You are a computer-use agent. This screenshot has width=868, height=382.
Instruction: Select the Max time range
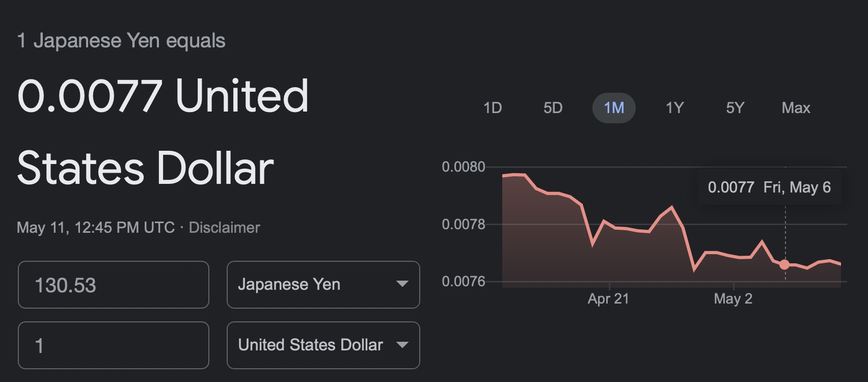(796, 108)
